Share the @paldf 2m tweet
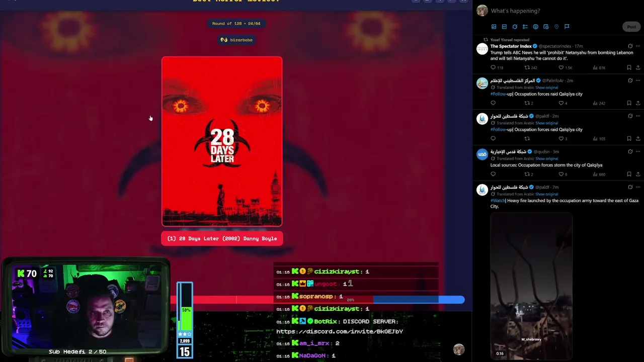Viewport: 644px width, 362px height. pos(638,139)
